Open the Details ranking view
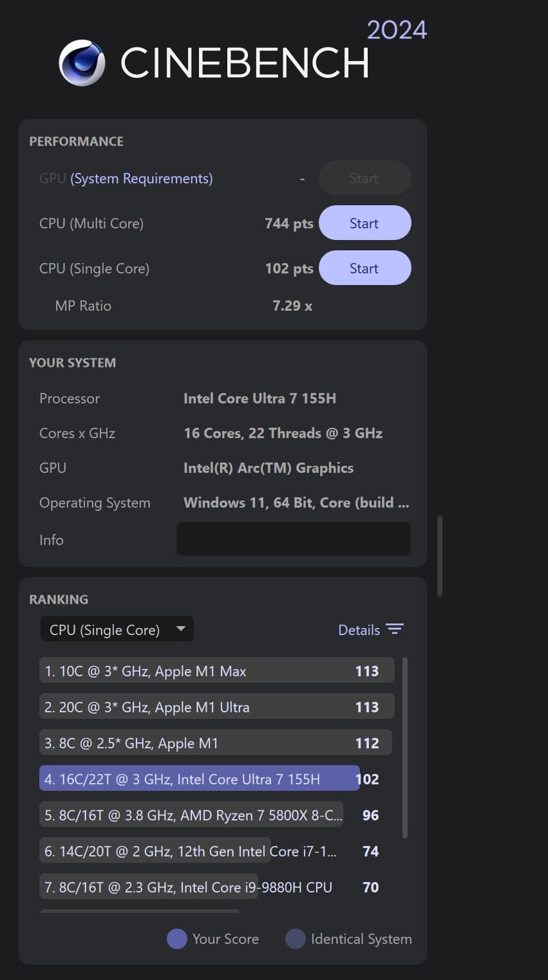This screenshot has width=548, height=980. (359, 630)
